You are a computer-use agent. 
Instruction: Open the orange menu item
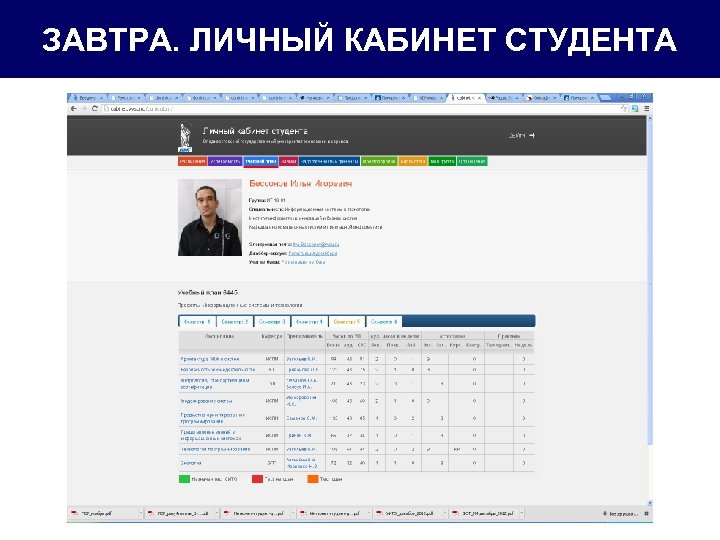(x=412, y=161)
